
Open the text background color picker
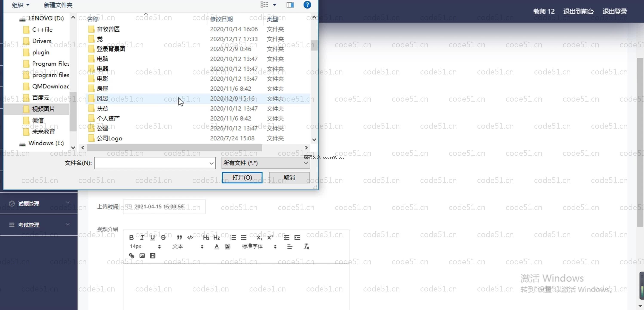click(x=227, y=247)
